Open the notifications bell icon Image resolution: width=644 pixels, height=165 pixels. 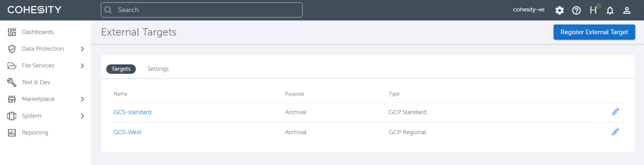pos(610,10)
